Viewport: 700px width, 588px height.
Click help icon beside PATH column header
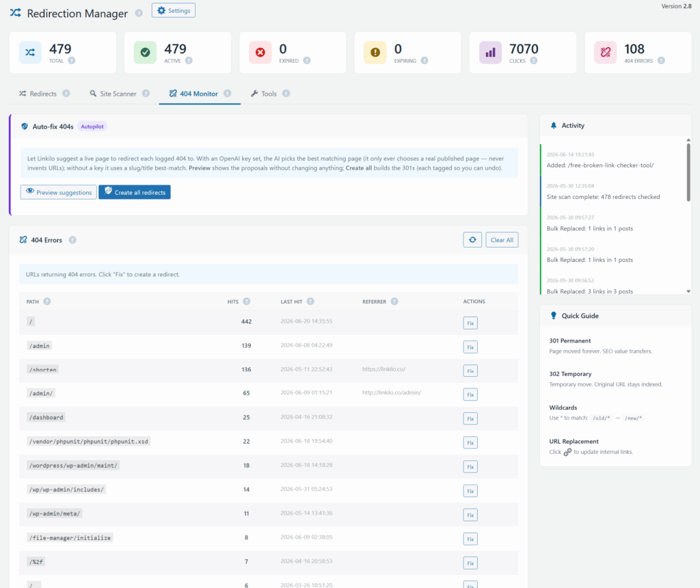[x=47, y=302]
